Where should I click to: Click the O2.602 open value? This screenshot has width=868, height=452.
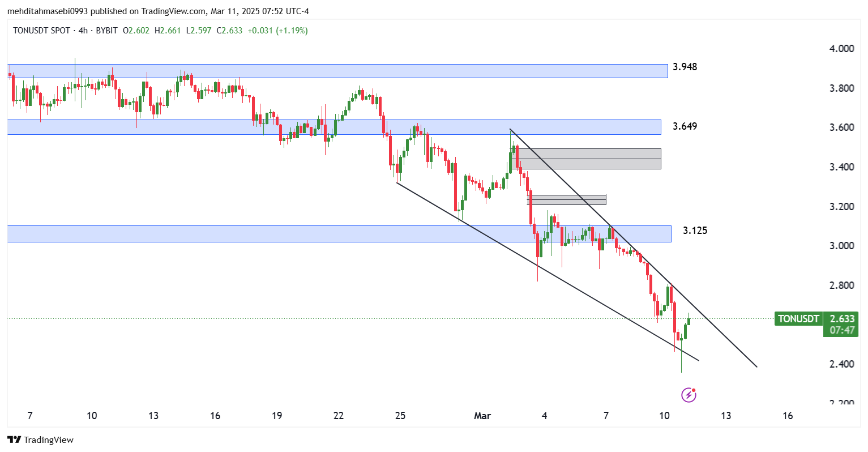point(136,31)
